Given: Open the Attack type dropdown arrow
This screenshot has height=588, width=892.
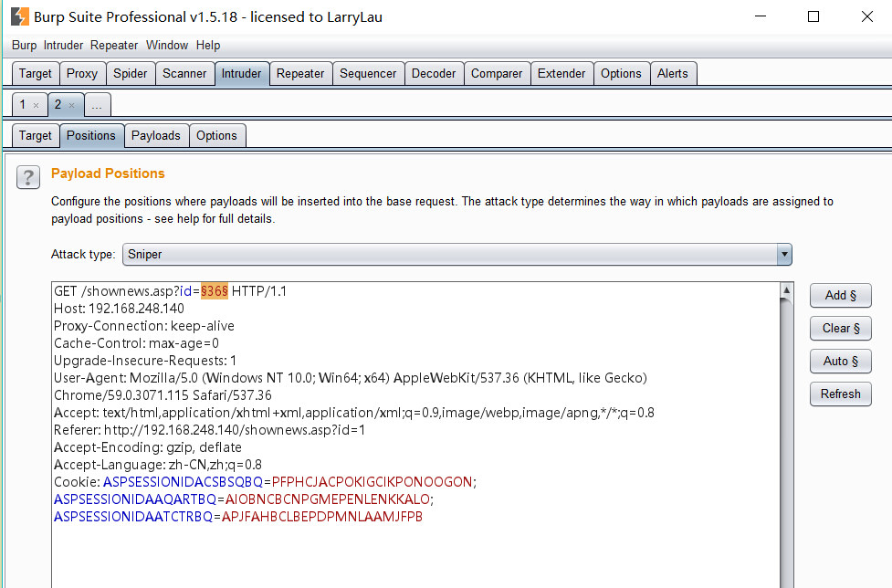Looking at the screenshot, I should pos(784,254).
